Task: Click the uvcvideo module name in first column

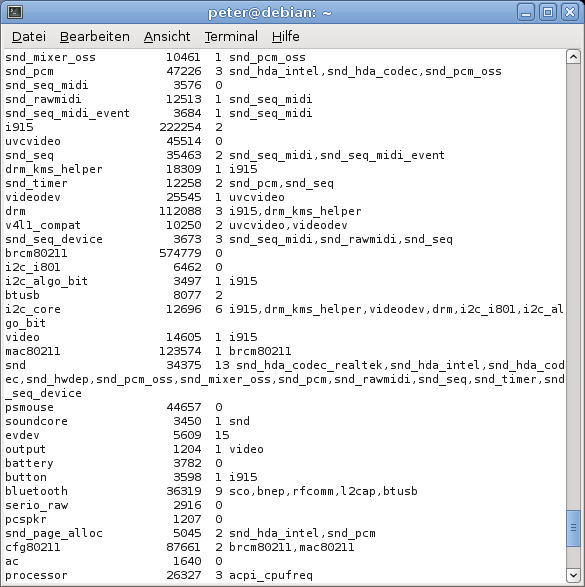Action: [33, 141]
